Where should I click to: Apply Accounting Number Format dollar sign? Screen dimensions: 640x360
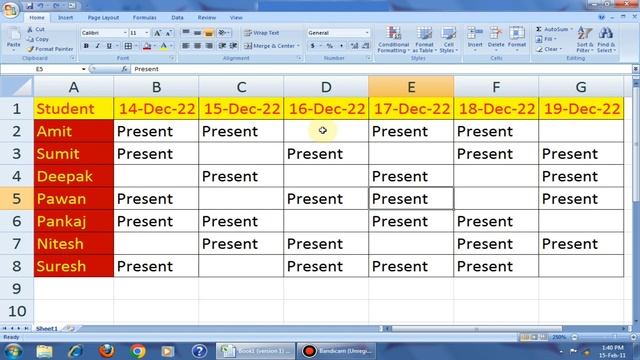pos(313,46)
